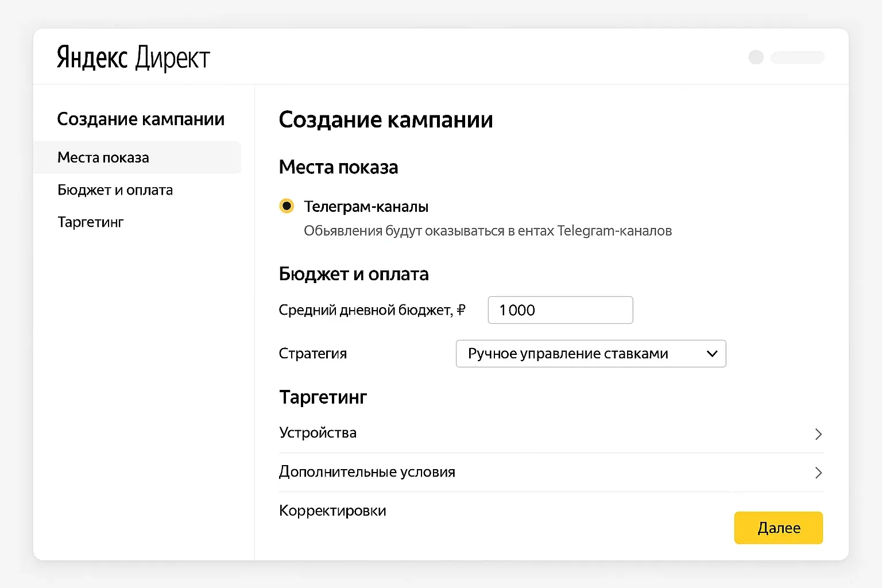Click the Создание кампании sidebar heading
The width and height of the screenshot is (882, 588).
tap(141, 119)
